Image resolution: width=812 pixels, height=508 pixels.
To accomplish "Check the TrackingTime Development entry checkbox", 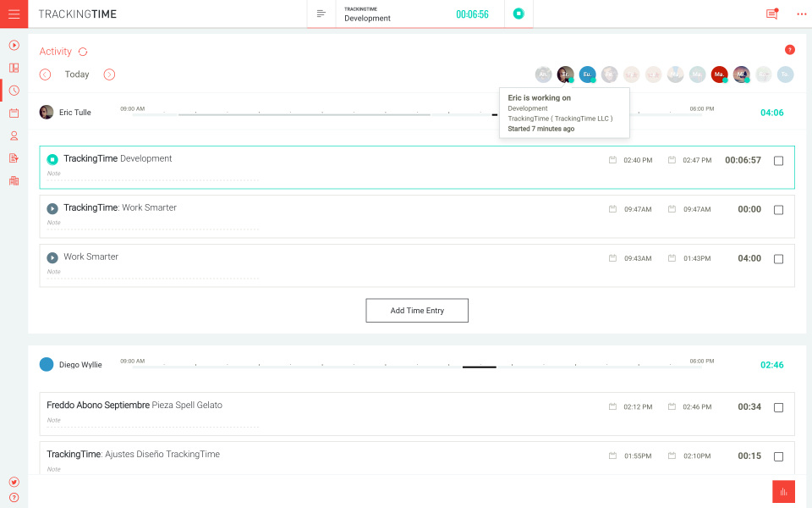I will (778, 161).
